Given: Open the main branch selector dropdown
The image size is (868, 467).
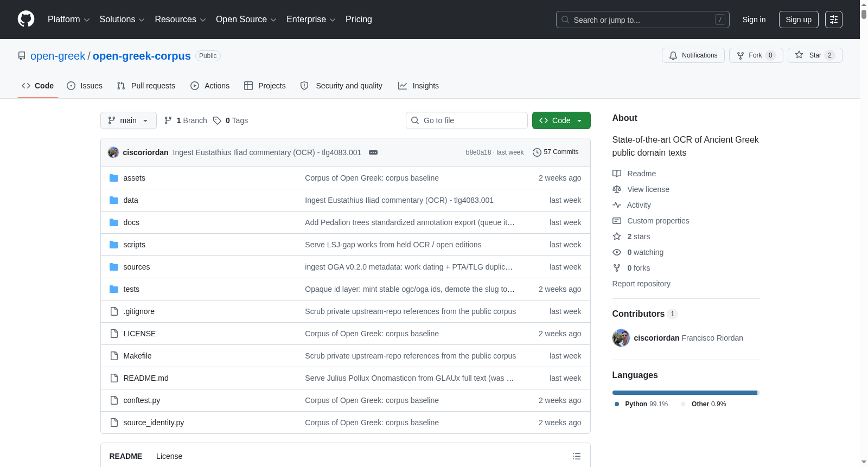Looking at the screenshot, I should click(129, 120).
